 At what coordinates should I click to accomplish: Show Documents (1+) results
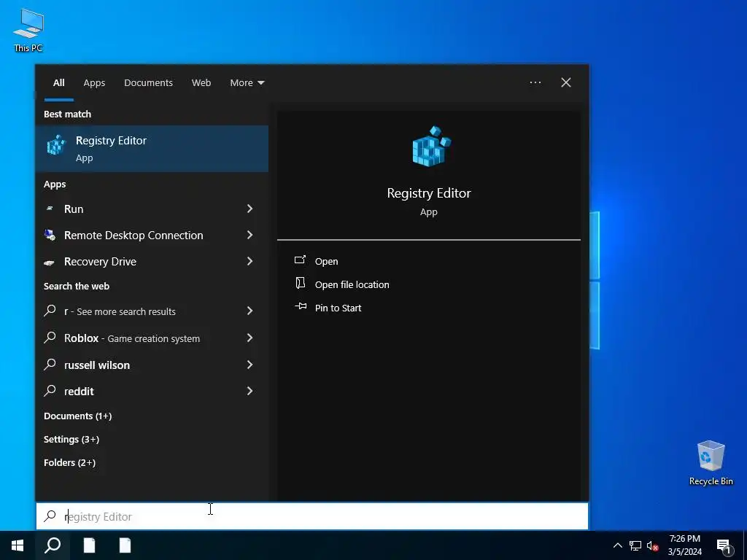coord(77,416)
